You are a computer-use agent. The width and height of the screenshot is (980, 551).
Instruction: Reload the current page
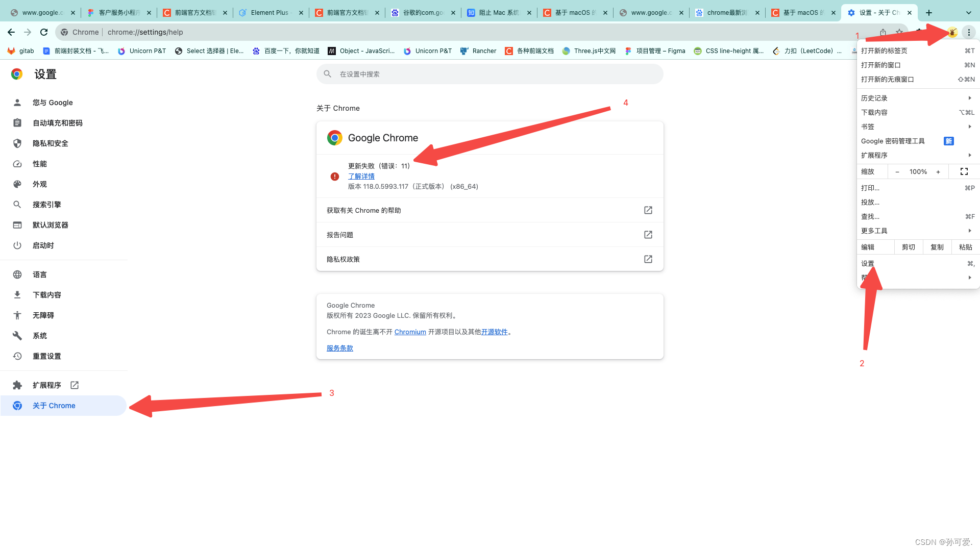coord(44,32)
